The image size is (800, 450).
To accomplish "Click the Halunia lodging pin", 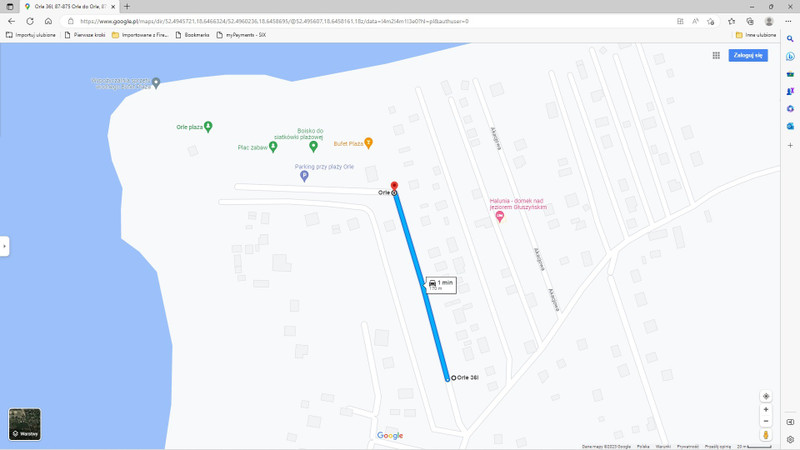I will 499,217.
